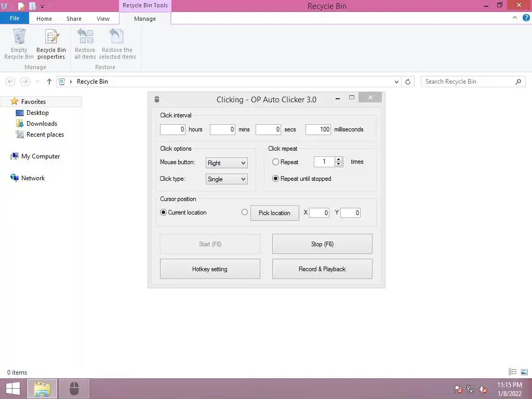The width and height of the screenshot is (532, 399).
Task: Open Record & Playback
Action: point(322,269)
